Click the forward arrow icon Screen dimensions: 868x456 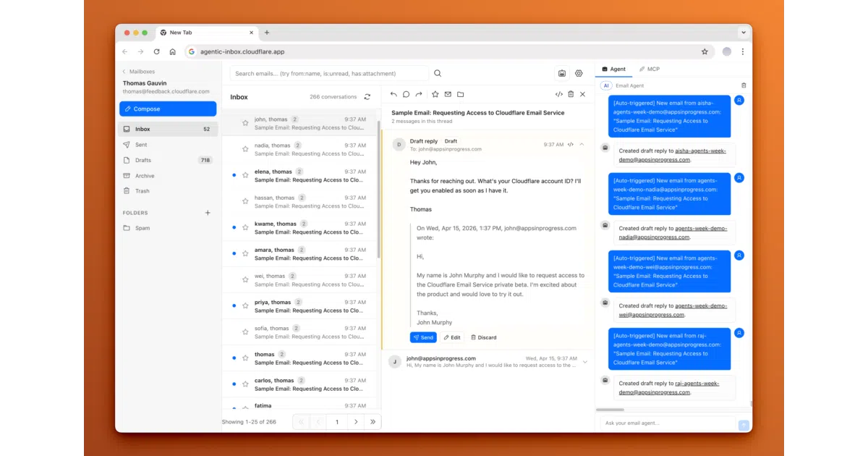click(x=419, y=94)
